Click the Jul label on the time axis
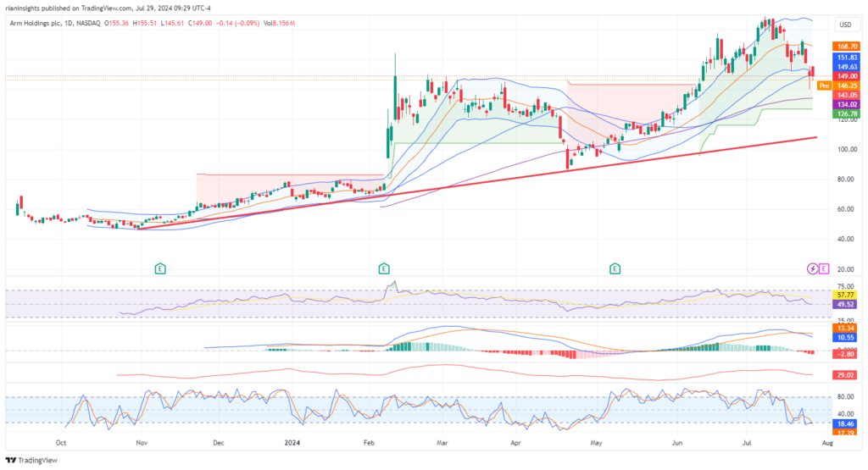This screenshot has width=868, height=470. (747, 443)
